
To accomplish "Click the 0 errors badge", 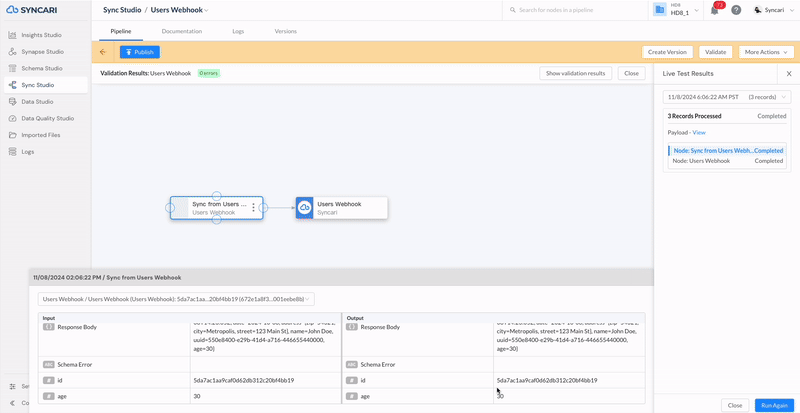I will point(209,74).
